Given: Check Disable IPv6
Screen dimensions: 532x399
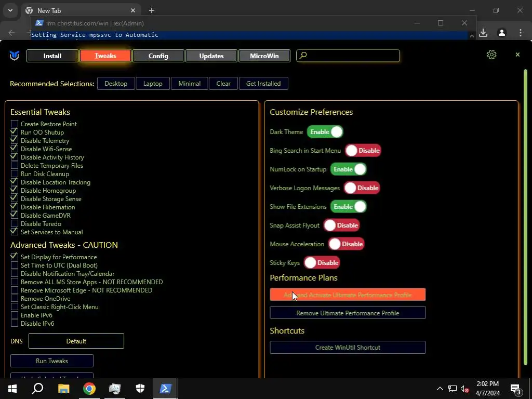Looking at the screenshot, I should click(14, 323).
